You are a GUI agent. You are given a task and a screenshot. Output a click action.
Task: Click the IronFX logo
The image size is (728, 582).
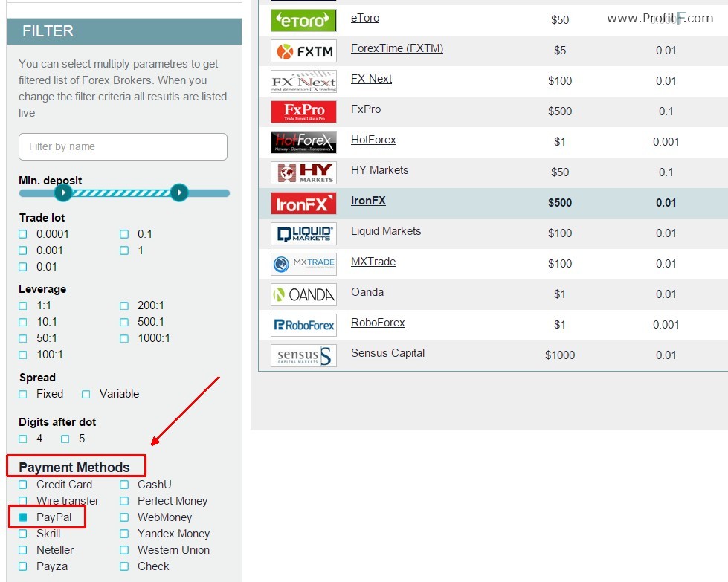point(303,203)
